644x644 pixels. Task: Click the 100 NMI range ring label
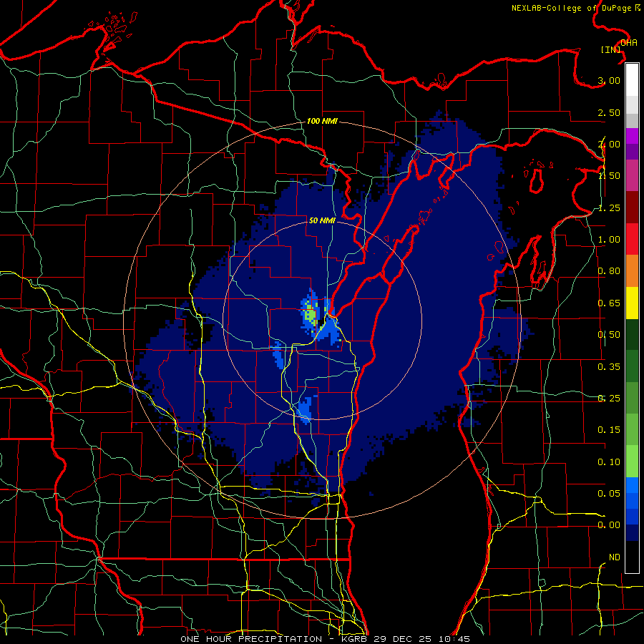pyautogui.click(x=322, y=121)
